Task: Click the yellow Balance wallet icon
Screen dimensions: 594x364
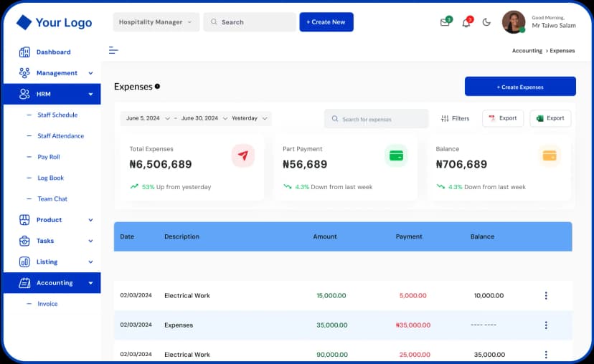Action: tap(550, 155)
